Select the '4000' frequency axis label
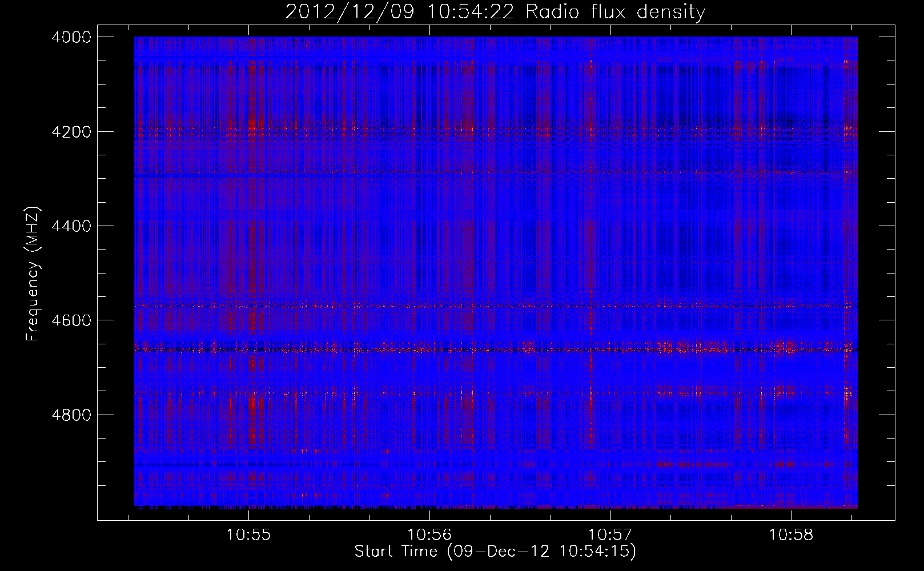924x571 pixels. [x=71, y=37]
